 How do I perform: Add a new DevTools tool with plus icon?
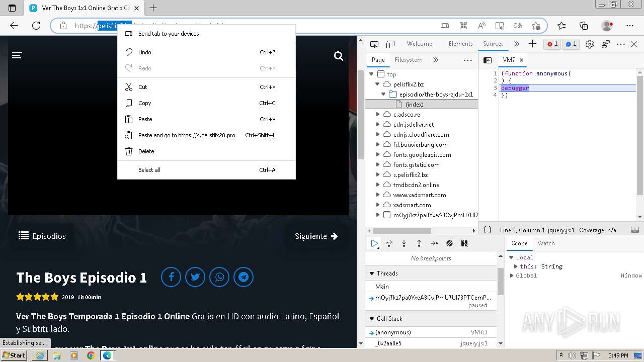[x=532, y=44]
